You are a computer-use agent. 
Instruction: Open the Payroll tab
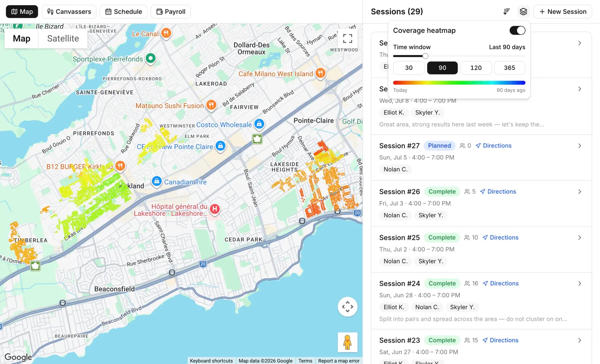click(171, 12)
